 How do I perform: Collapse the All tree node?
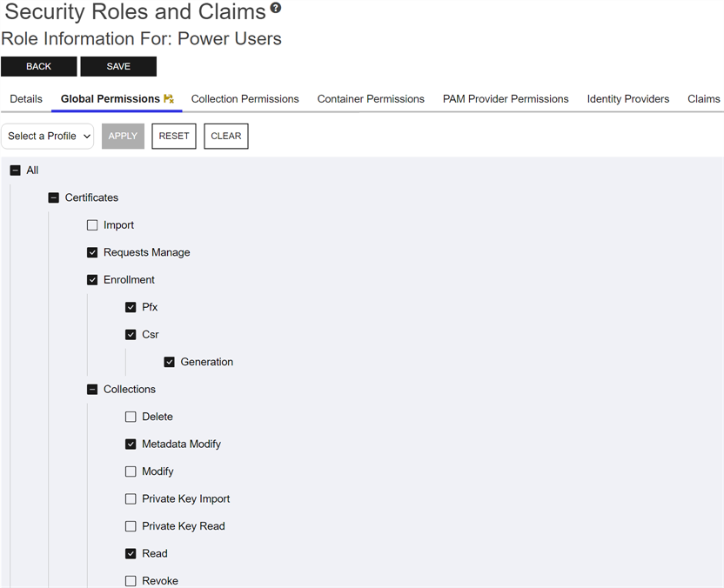pos(15,170)
